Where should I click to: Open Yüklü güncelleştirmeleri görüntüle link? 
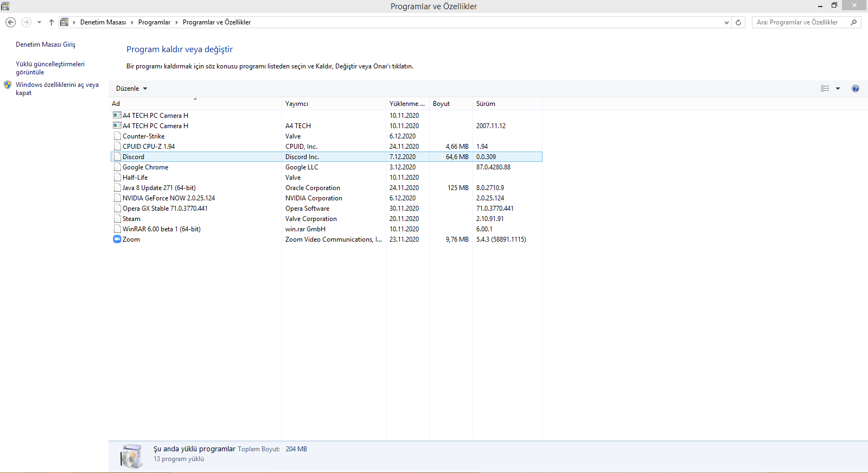tap(50, 68)
